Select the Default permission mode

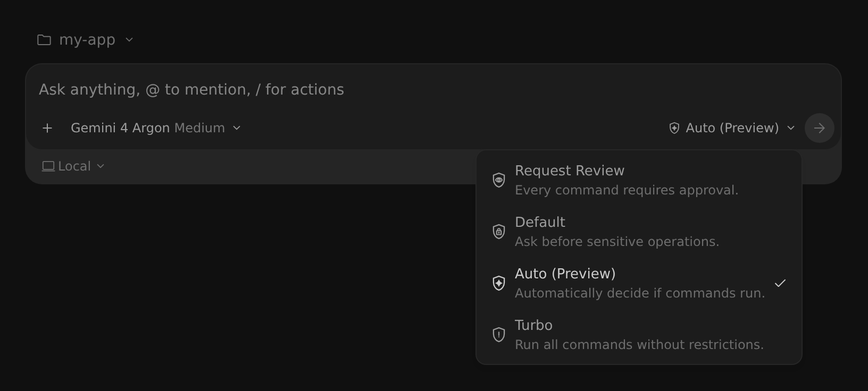[x=639, y=232]
